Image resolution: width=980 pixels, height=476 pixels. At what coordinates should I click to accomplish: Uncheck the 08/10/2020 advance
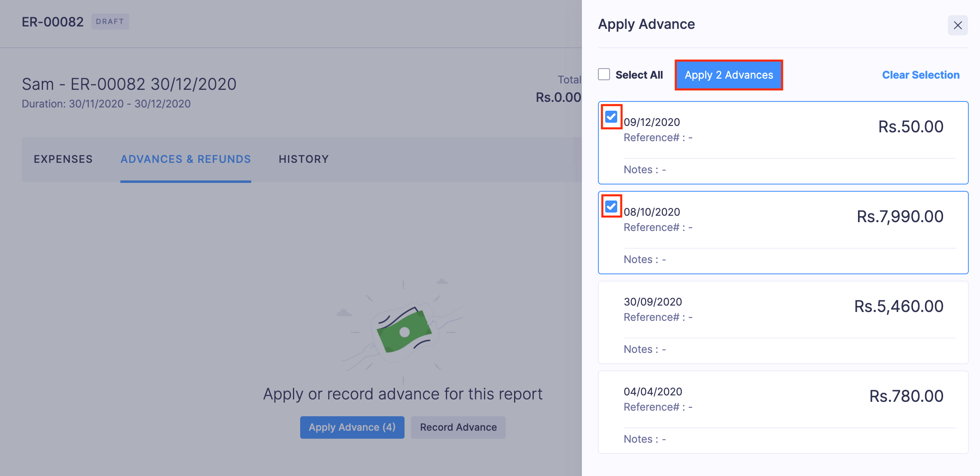pos(611,207)
